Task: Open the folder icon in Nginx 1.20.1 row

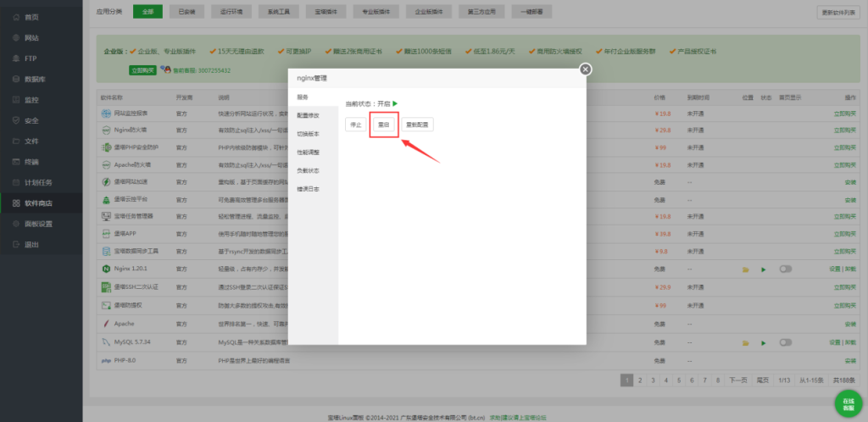Action: pyautogui.click(x=746, y=269)
